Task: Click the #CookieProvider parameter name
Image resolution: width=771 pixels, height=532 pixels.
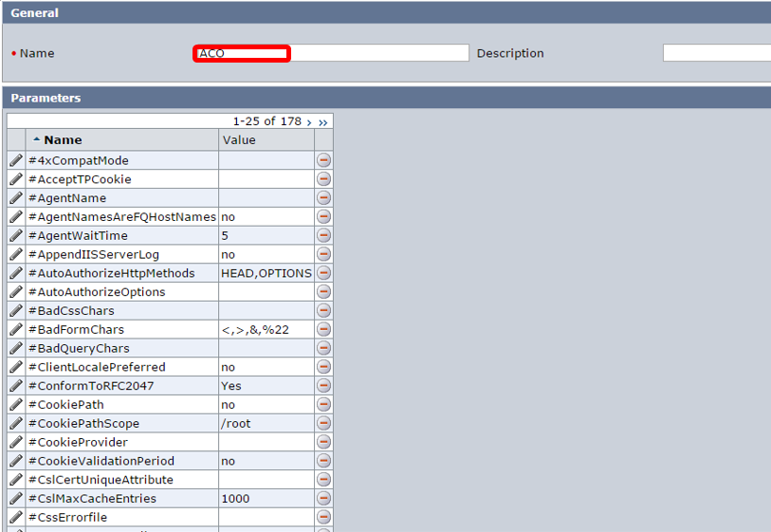Action: click(x=78, y=442)
